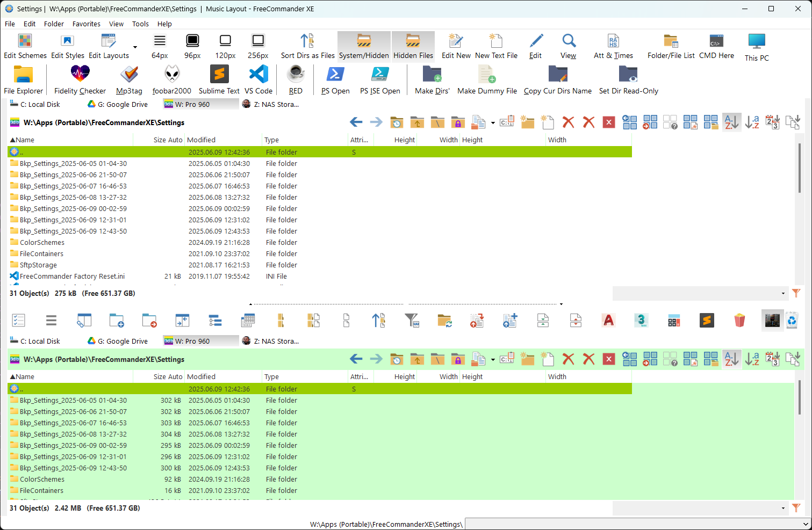Switch to Z: NAS Storage tab in top panel
The height and width of the screenshot is (530, 812).
[x=271, y=104]
